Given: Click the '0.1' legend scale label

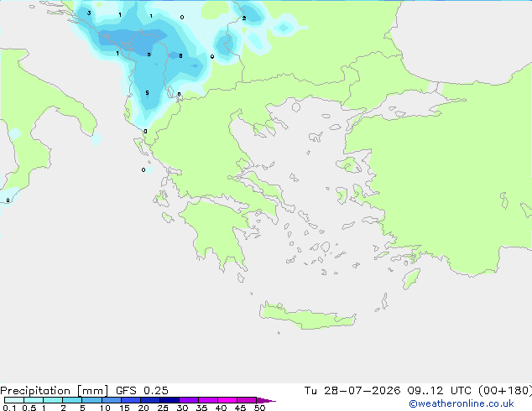Looking at the screenshot, I should click(9, 408).
